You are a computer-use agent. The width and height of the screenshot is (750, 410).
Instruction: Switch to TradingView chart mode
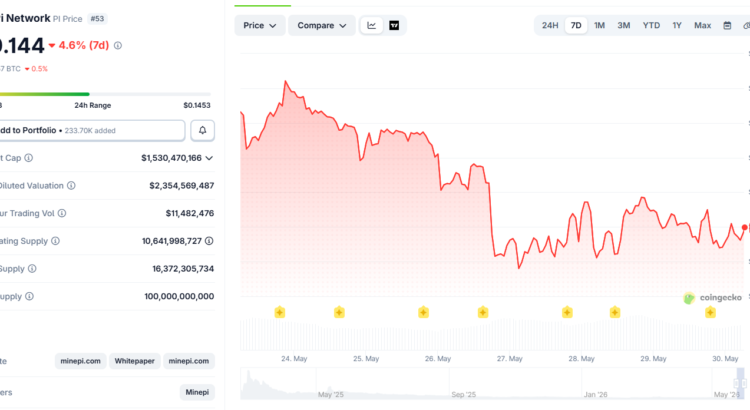coord(394,25)
